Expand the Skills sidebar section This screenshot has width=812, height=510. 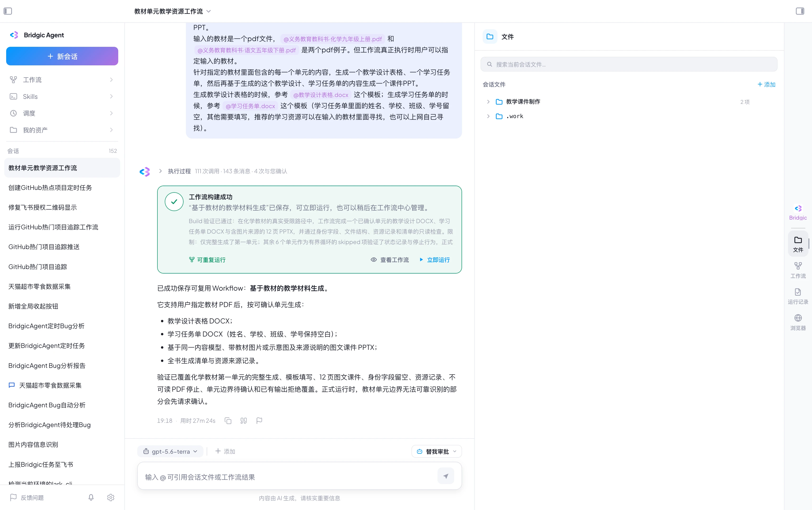[62, 96]
